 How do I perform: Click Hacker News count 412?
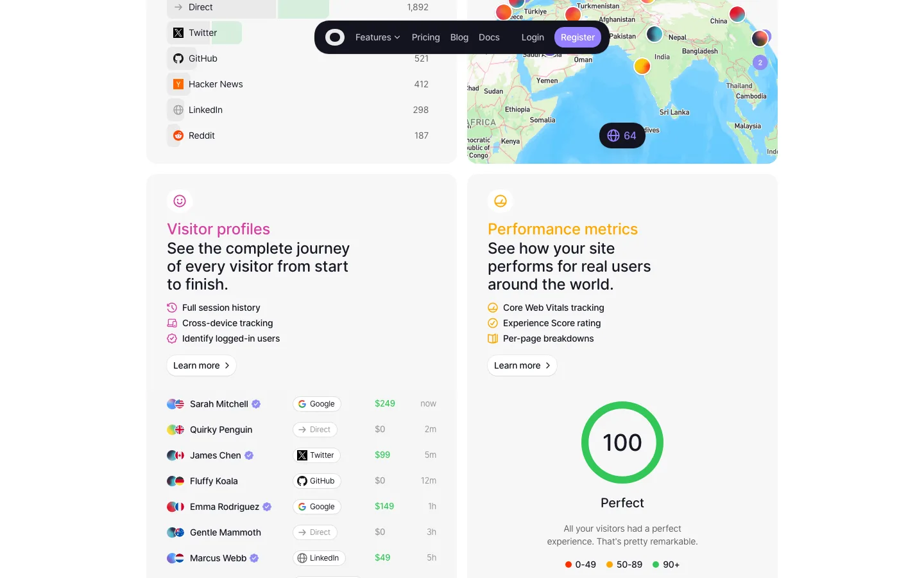click(421, 84)
